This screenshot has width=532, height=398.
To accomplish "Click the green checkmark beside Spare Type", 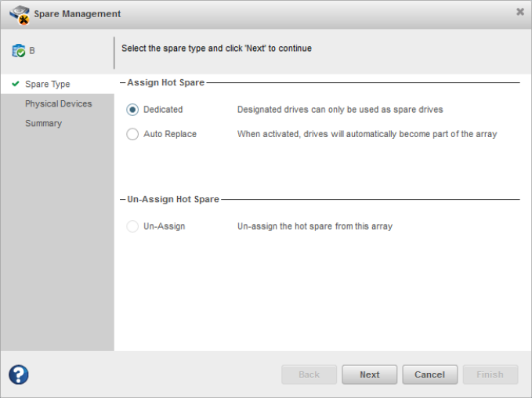I will coord(16,84).
